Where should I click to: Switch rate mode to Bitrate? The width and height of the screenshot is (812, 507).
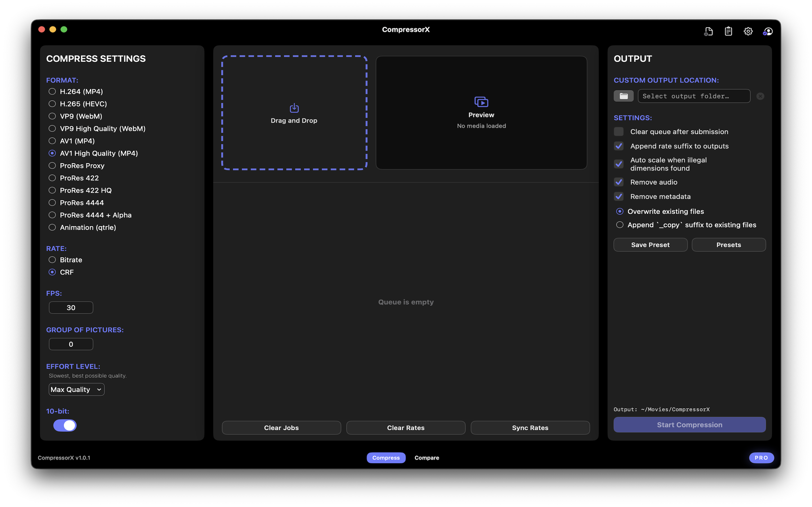pyautogui.click(x=52, y=260)
